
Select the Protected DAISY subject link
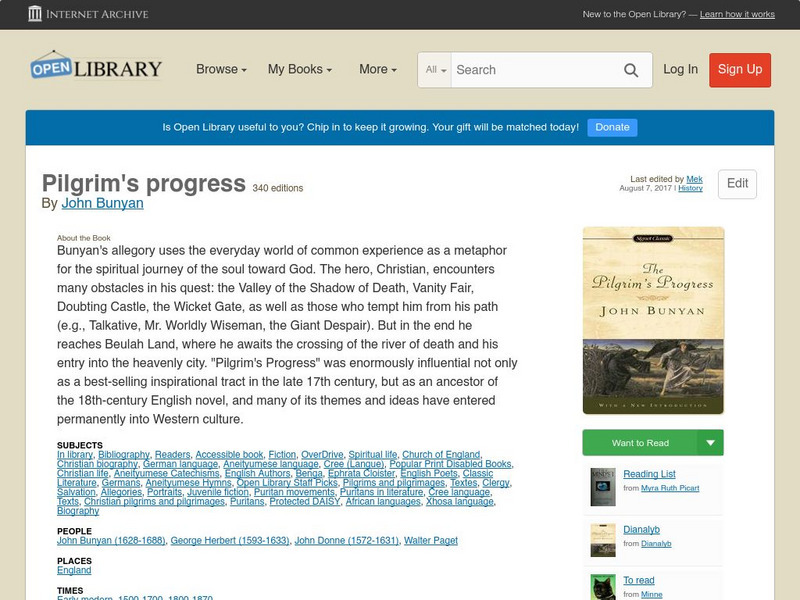coord(305,502)
